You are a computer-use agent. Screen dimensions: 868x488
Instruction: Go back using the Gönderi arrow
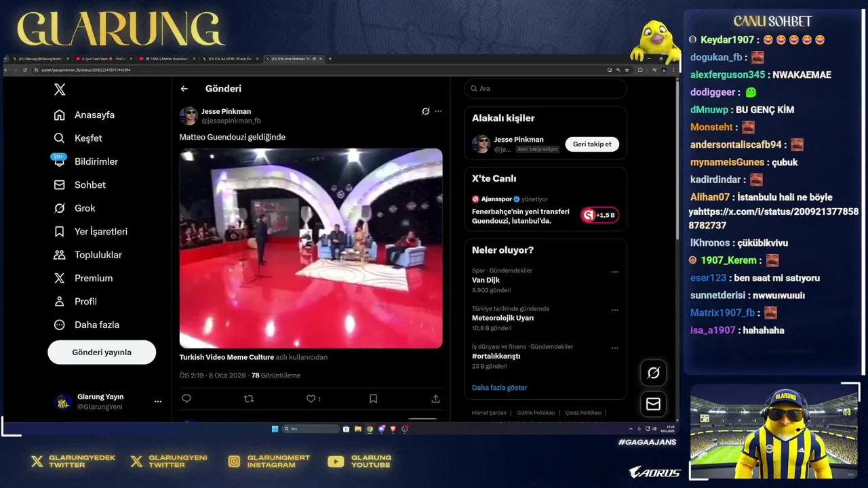184,89
